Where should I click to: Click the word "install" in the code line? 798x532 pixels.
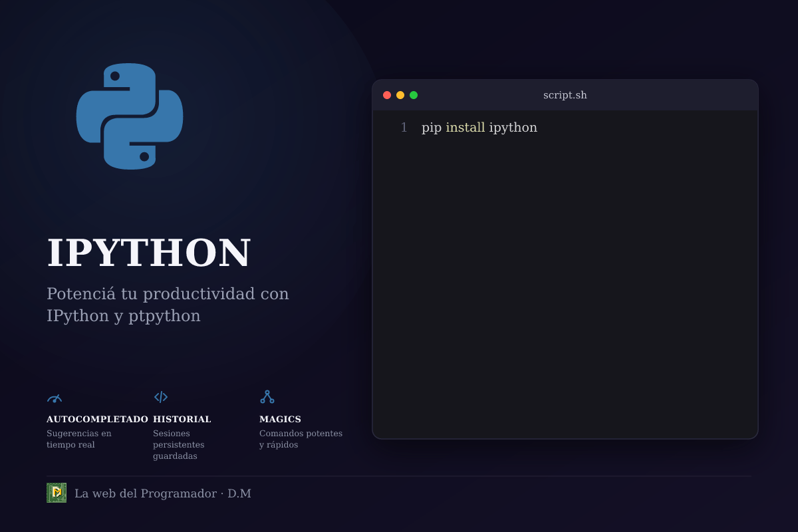pos(465,128)
